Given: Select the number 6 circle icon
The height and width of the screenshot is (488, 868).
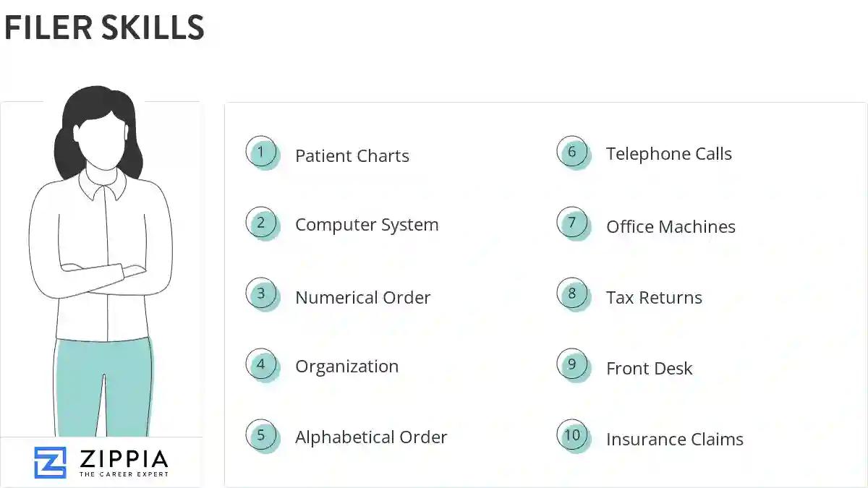Looking at the screenshot, I should click(572, 153).
